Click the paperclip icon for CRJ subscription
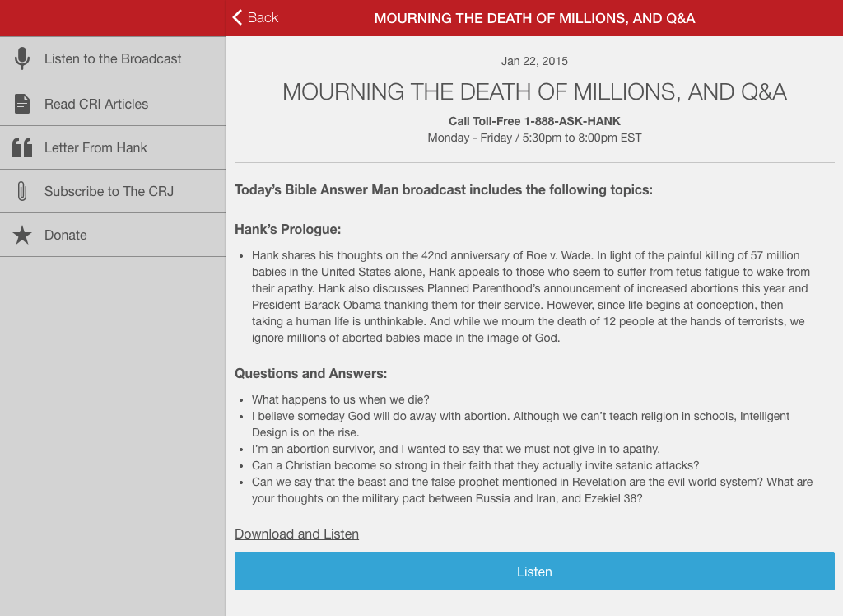843x616 pixels. pos(22,191)
